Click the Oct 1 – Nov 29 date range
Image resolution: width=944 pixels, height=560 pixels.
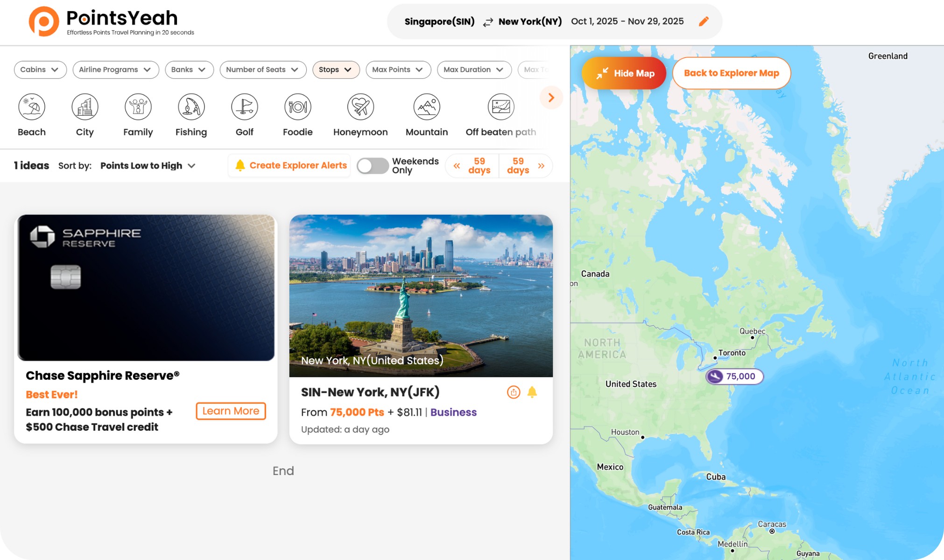click(627, 21)
